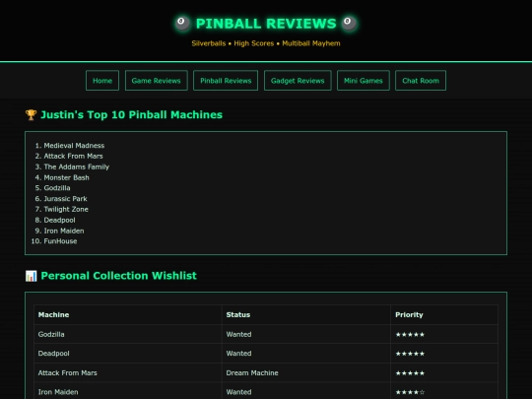Select Godzilla in the Top 10 list
Screen dimensions: 532x399
[x=57, y=188]
